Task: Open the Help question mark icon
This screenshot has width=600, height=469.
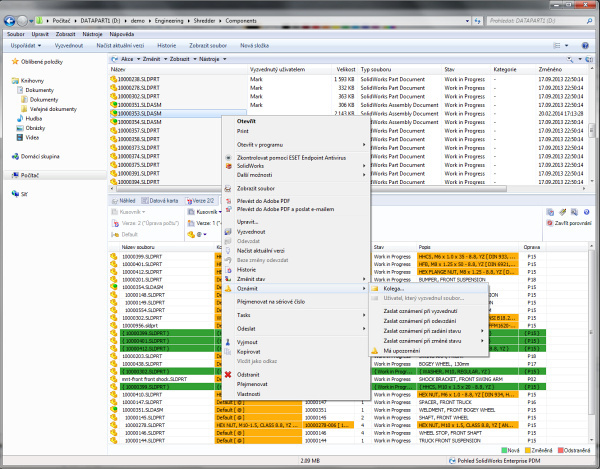Action: (x=585, y=46)
